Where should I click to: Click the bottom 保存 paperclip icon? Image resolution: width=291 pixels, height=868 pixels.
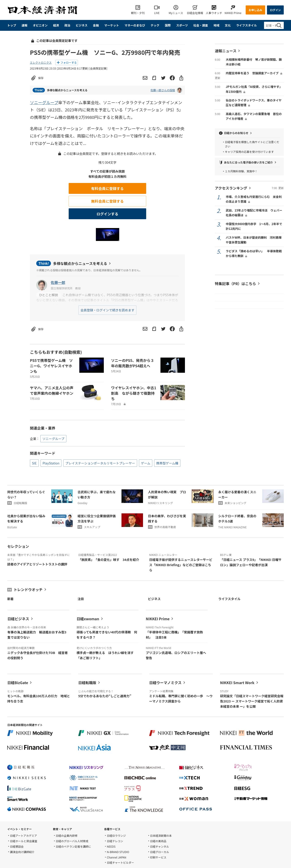click(33, 329)
